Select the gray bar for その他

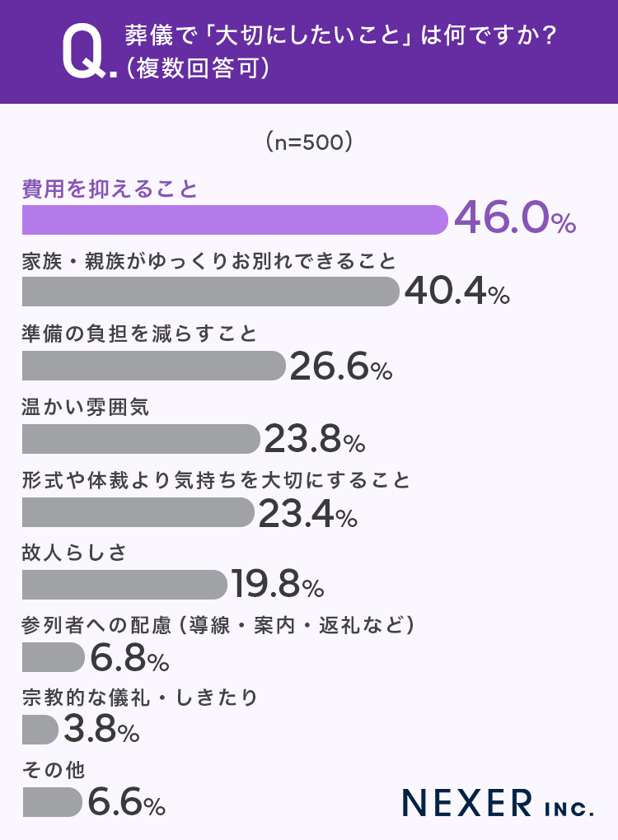click(x=52, y=802)
